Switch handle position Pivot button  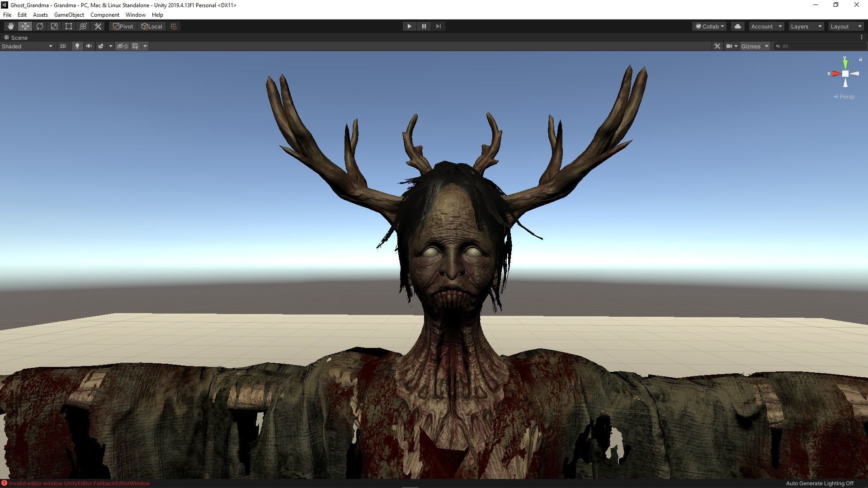(x=123, y=26)
